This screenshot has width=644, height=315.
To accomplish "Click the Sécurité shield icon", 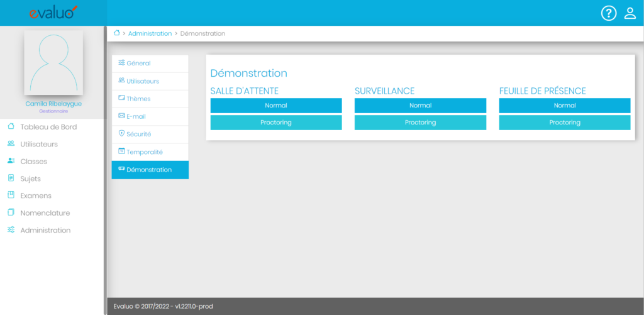I will click(x=121, y=134).
